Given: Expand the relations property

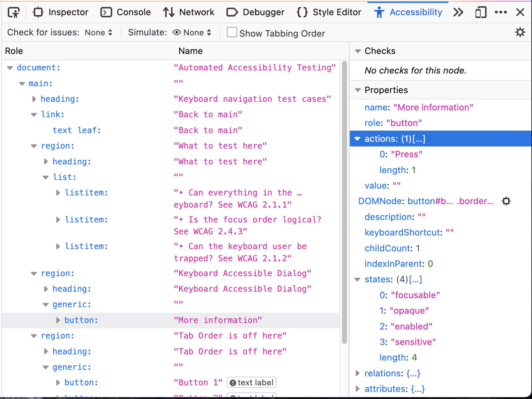Looking at the screenshot, I should (x=357, y=373).
